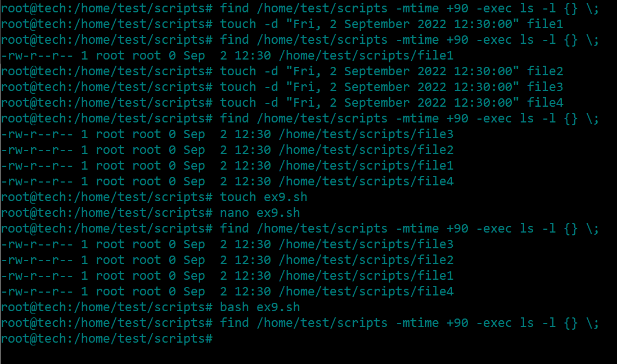
Task: Click the find command below "nano ex9.sh"
Action: pos(409,229)
